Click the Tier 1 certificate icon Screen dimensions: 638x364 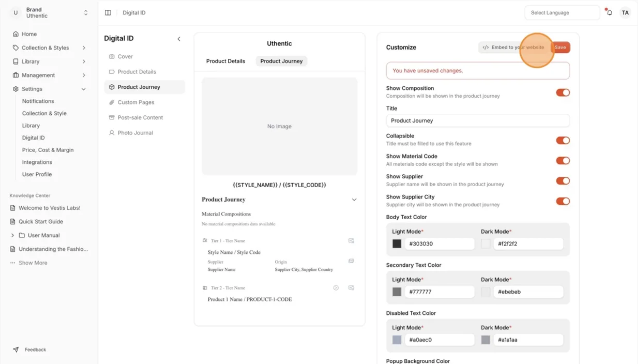351,240
